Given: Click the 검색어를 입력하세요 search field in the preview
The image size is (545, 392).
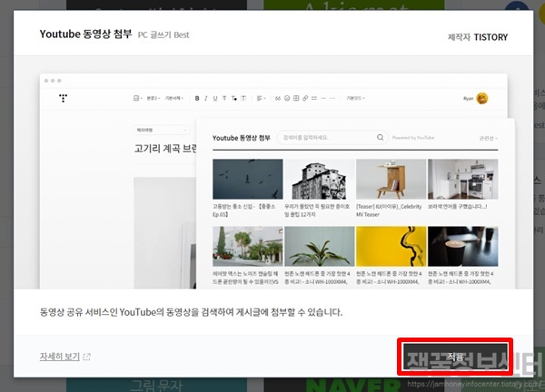Looking at the screenshot, I should point(332,138).
